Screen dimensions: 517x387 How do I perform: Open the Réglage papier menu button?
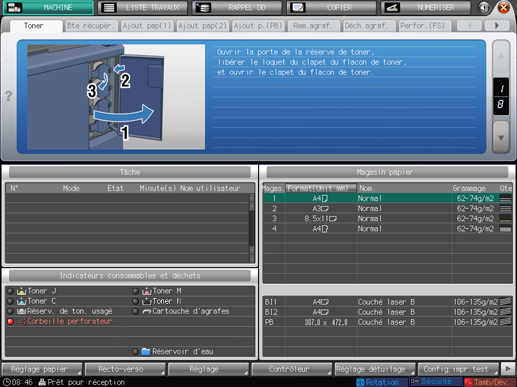pos(42,369)
